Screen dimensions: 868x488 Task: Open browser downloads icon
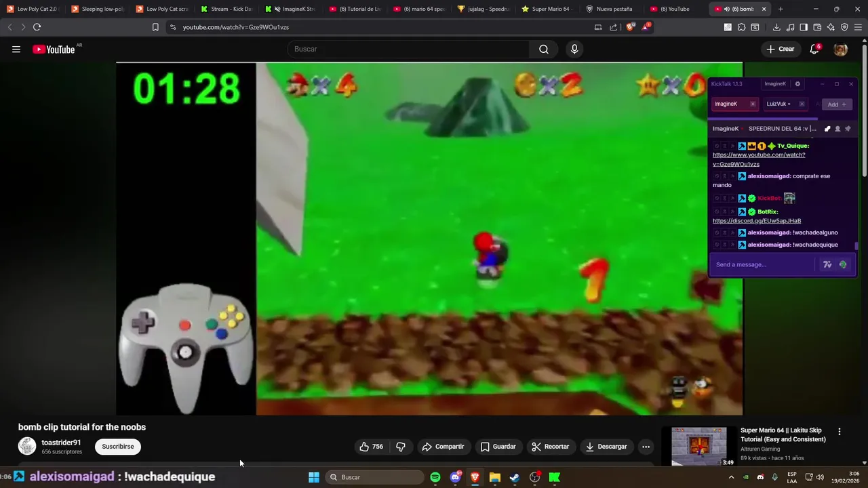click(776, 27)
